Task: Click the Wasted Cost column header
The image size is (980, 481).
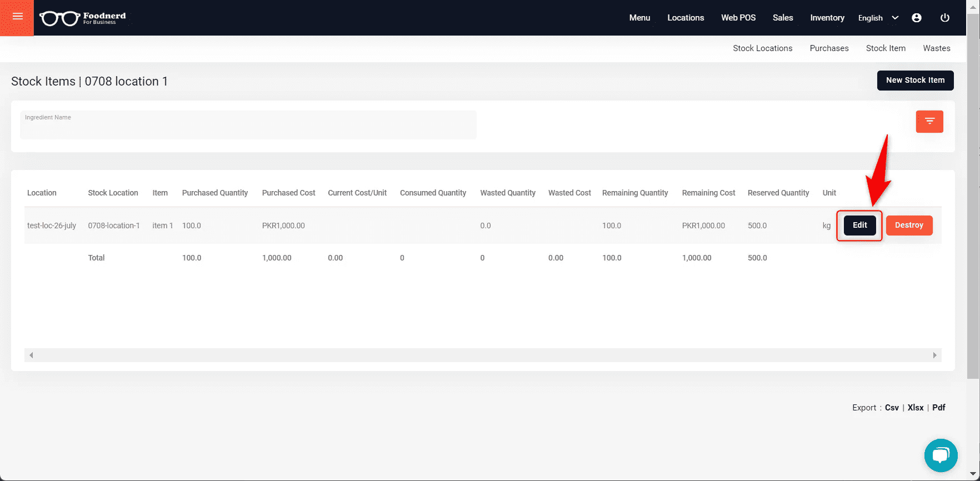Action: coord(569,193)
